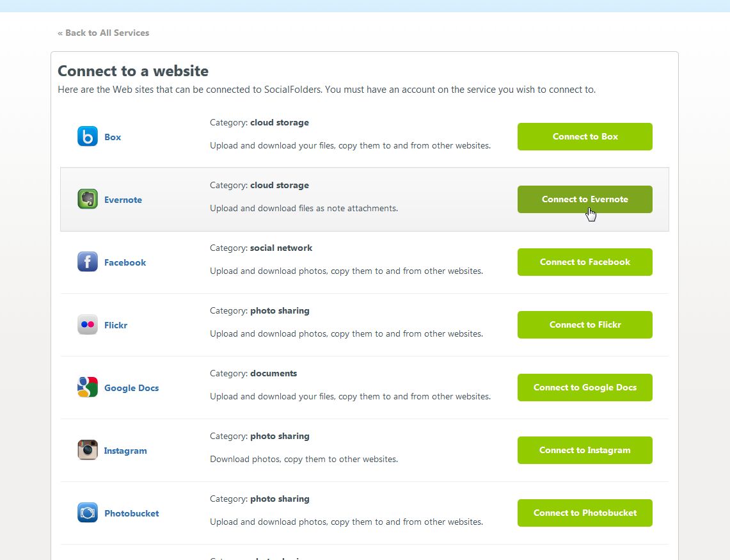Activate the Connect to Instagram button
The width and height of the screenshot is (730, 560).
(x=585, y=450)
